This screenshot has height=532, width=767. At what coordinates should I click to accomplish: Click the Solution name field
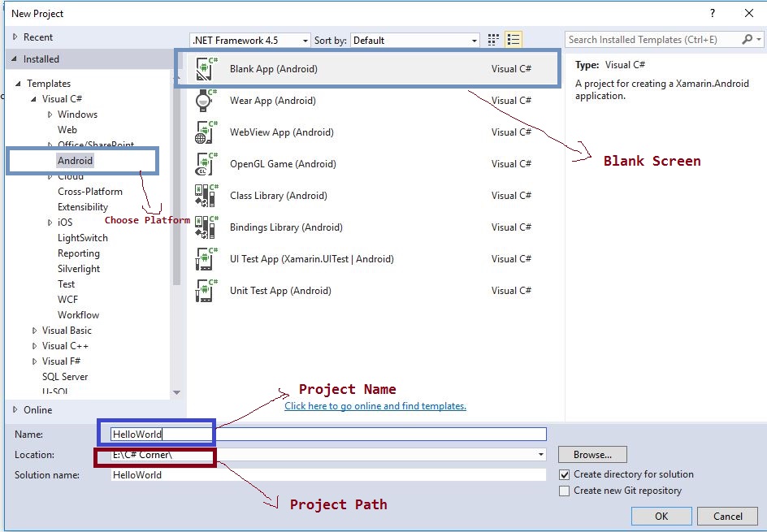coord(328,475)
